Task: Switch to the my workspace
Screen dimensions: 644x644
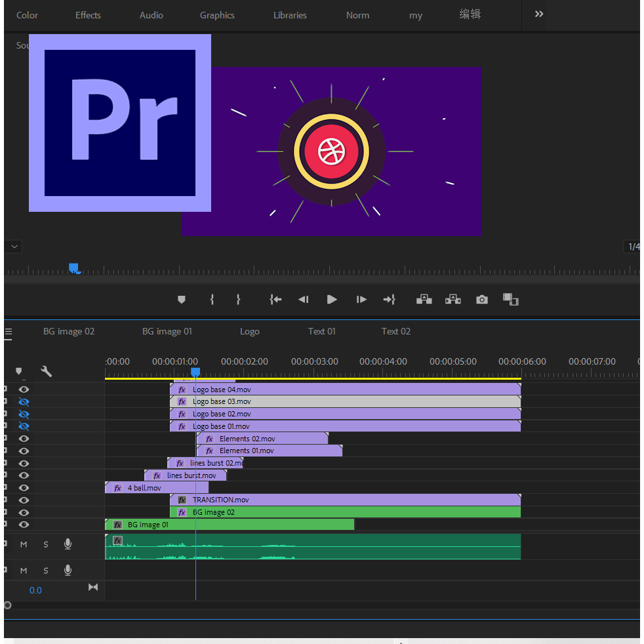Action: click(x=416, y=16)
